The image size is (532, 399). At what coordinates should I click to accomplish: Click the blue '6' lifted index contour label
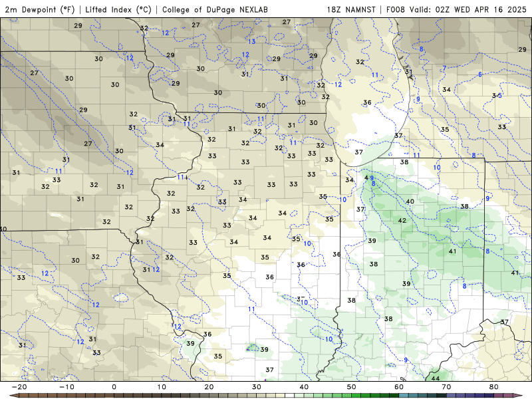(x=479, y=74)
